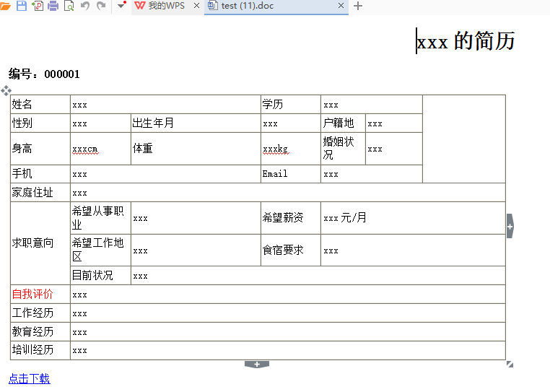Click the 学历 cell
This screenshot has width=550, height=392.
click(x=291, y=104)
